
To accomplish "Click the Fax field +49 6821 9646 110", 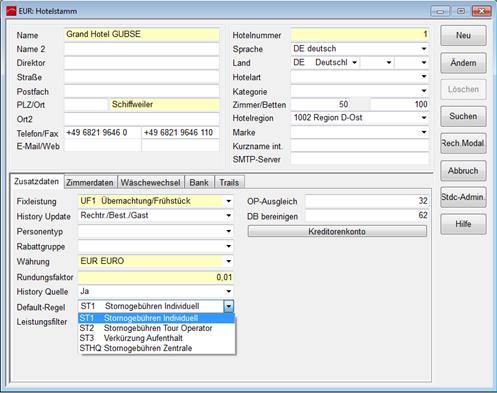I will 180,133.
